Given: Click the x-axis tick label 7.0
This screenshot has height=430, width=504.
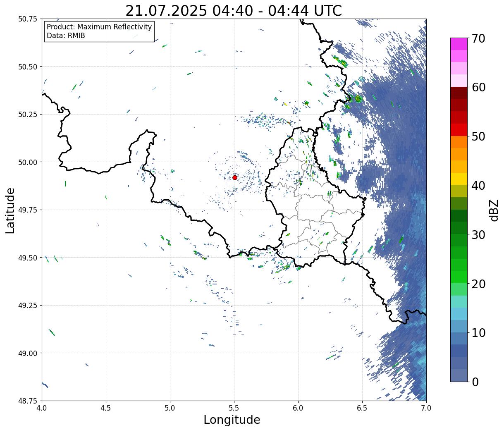Looking at the screenshot, I should [x=426, y=408].
